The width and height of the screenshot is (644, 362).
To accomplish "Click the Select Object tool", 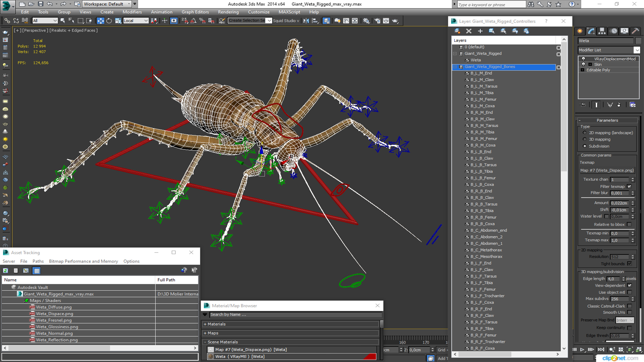I will 63,21.
